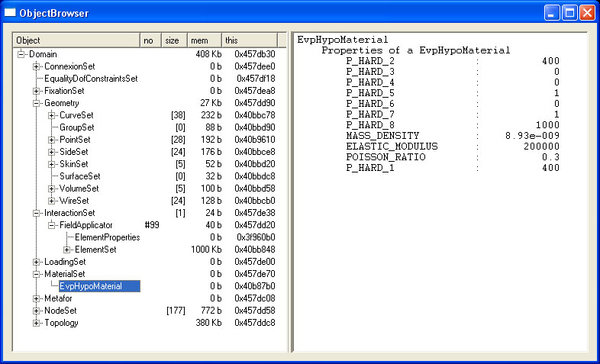This screenshot has height=364, width=600.
Task: Click the 'mem' column header
Action: click(205, 40)
